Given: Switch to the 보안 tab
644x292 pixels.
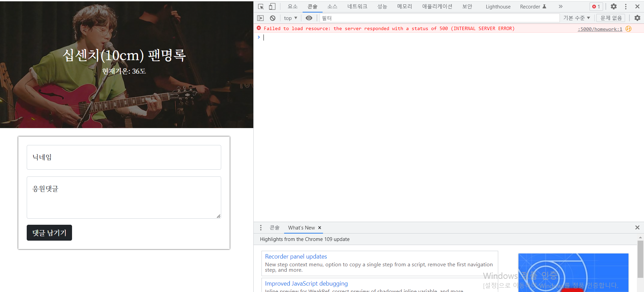Looking at the screenshot, I should pyautogui.click(x=467, y=7).
